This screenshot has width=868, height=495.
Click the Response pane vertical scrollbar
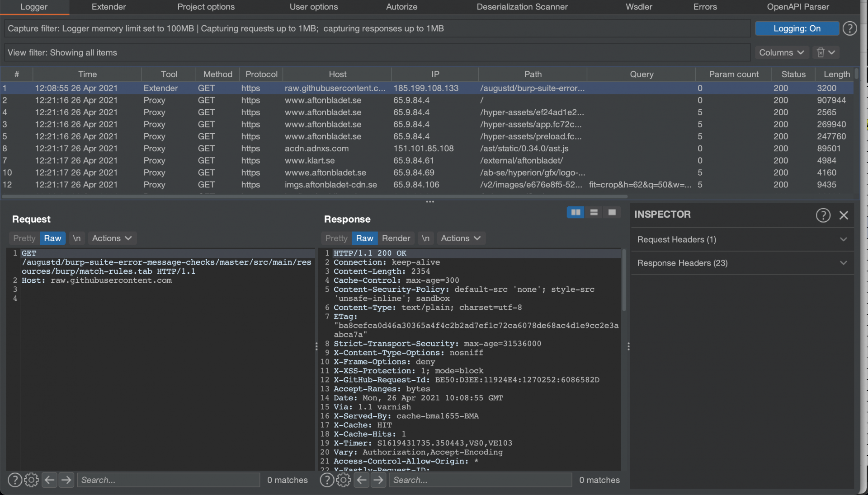624,280
